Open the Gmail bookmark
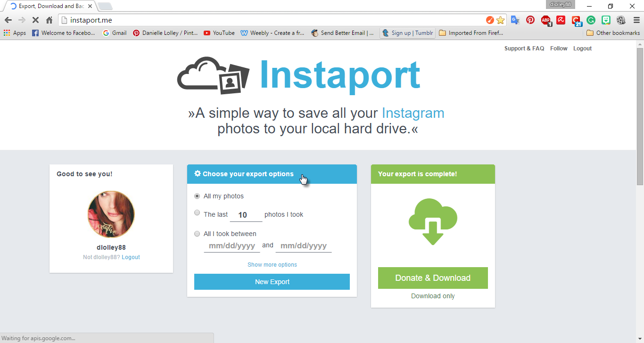Image resolution: width=644 pixels, height=343 pixels. 115,33
